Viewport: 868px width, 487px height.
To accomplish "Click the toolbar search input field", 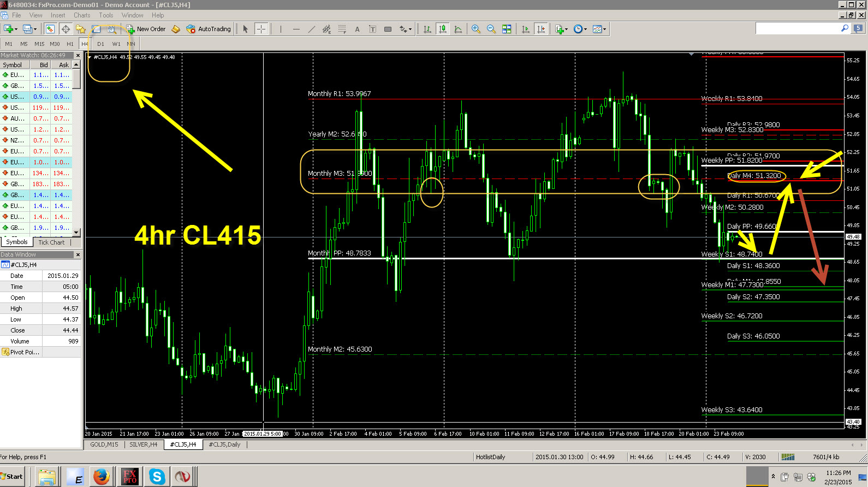I will [x=798, y=28].
